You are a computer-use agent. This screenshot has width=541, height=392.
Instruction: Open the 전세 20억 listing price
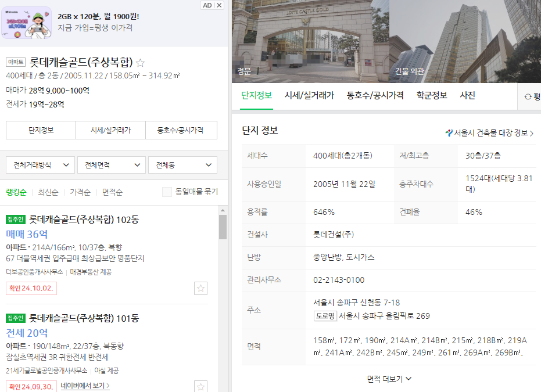(x=27, y=333)
